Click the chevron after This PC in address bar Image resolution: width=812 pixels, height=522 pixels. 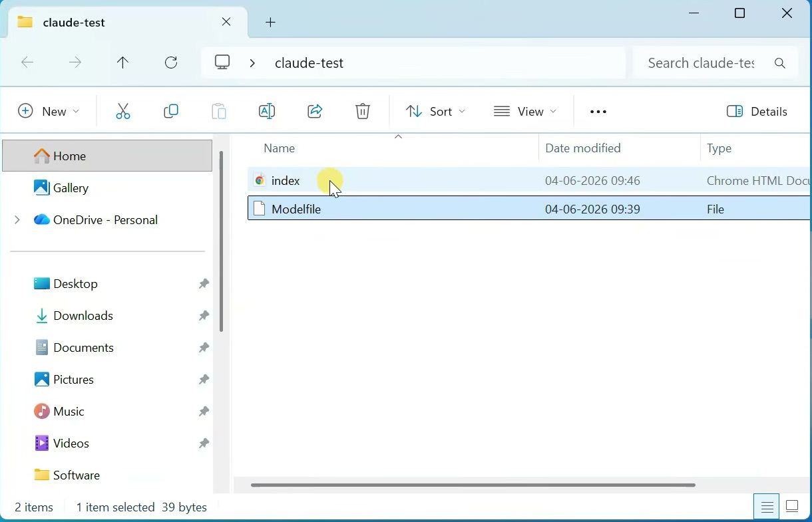[x=253, y=63]
